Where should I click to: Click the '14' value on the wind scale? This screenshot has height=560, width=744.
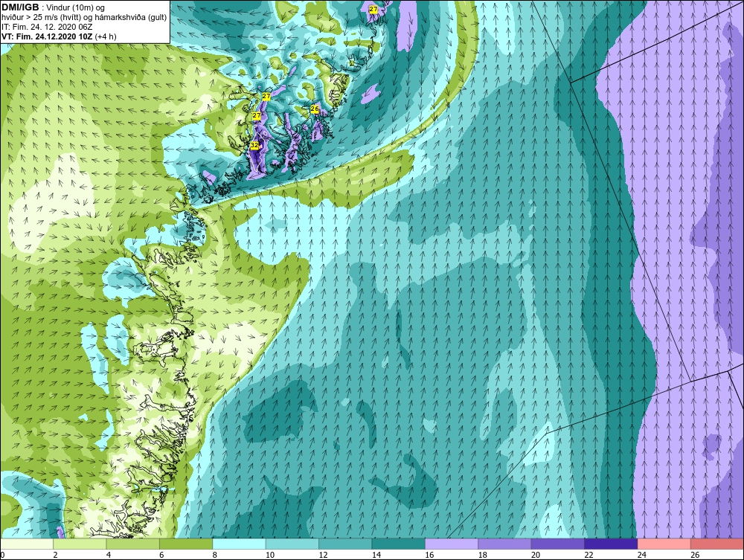coord(376,555)
